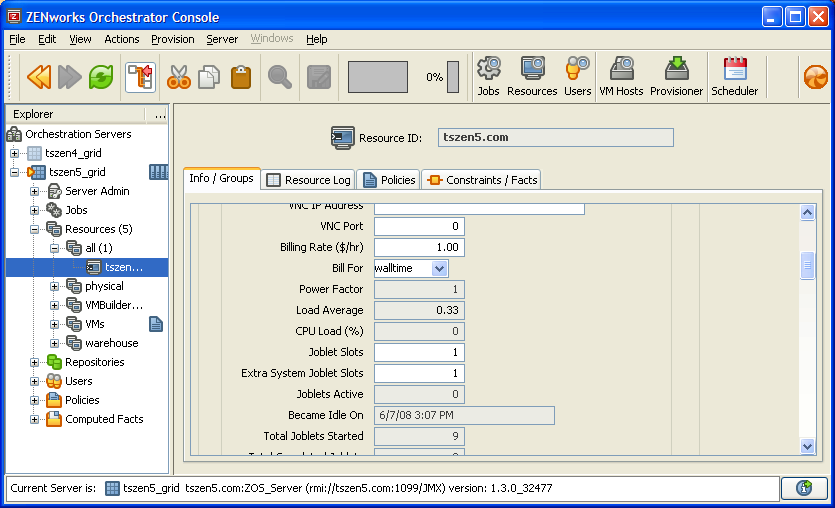835x508 pixels.
Task: Expand the Users tree node
Action: pos(34,381)
